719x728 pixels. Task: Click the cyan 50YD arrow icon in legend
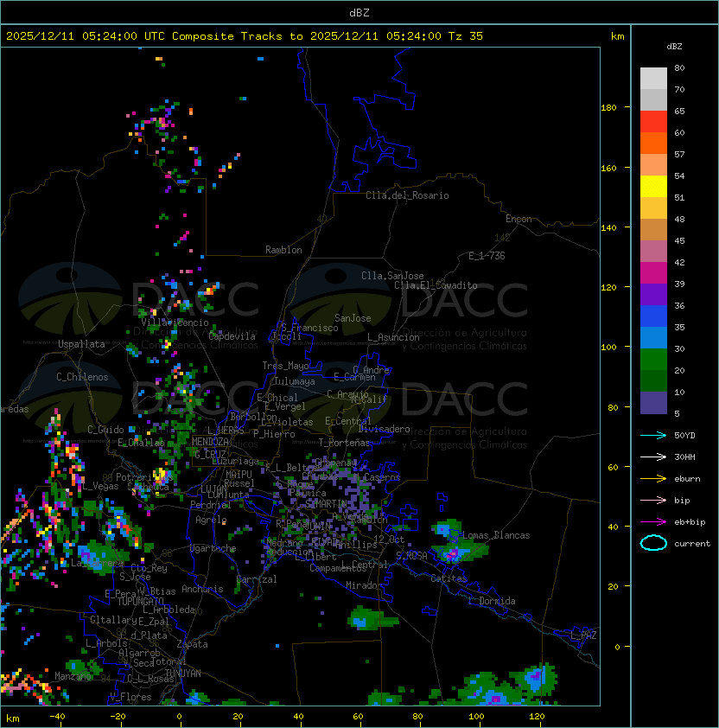click(x=653, y=436)
